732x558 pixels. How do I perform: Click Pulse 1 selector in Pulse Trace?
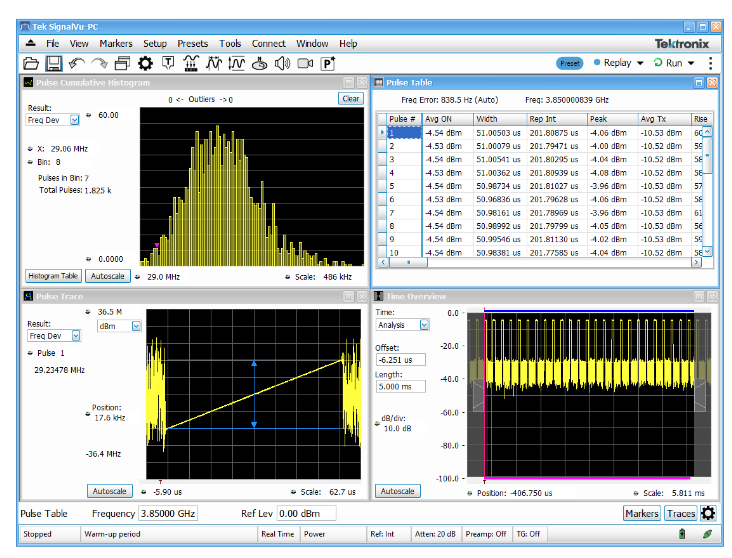[47, 353]
